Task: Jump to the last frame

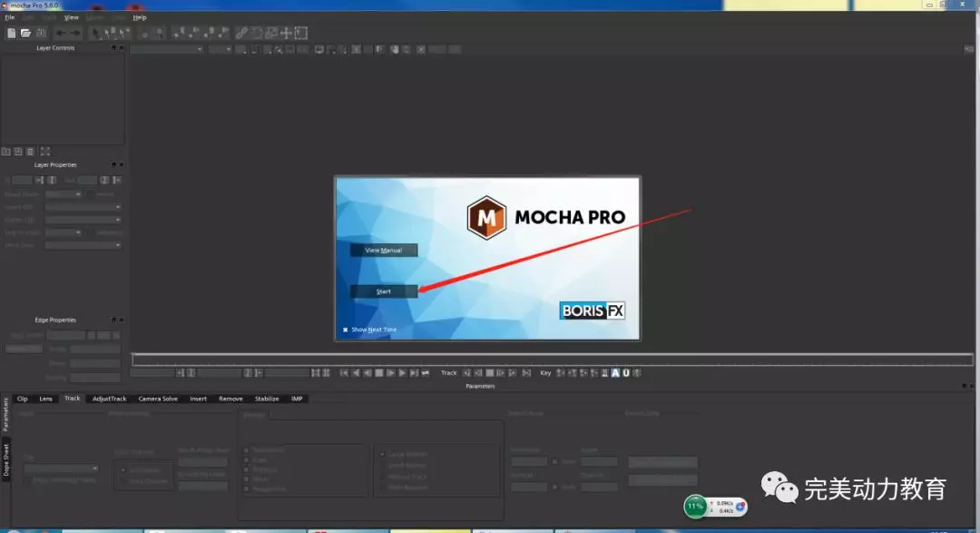Action: (414, 373)
